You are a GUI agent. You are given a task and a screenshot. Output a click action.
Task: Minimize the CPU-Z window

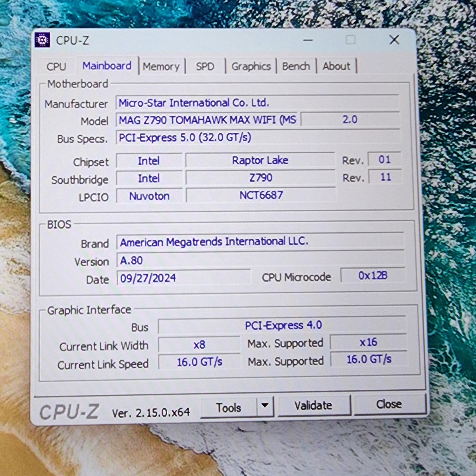[x=308, y=40]
